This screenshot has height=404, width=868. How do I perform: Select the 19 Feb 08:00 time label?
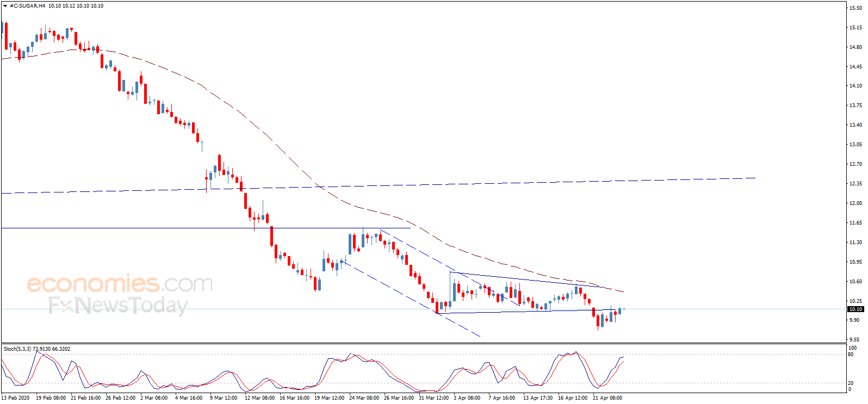pos(51,398)
